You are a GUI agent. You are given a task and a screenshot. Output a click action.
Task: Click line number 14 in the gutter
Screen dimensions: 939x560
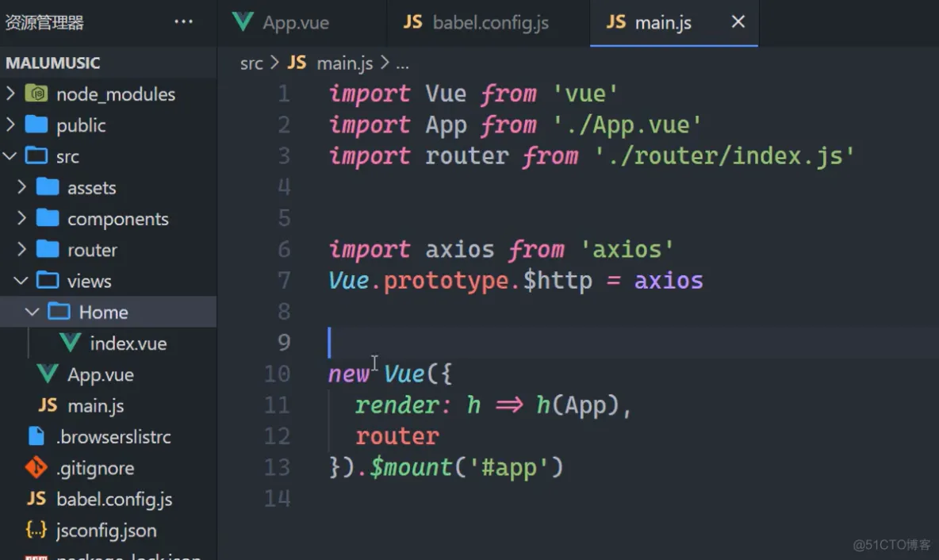point(278,497)
